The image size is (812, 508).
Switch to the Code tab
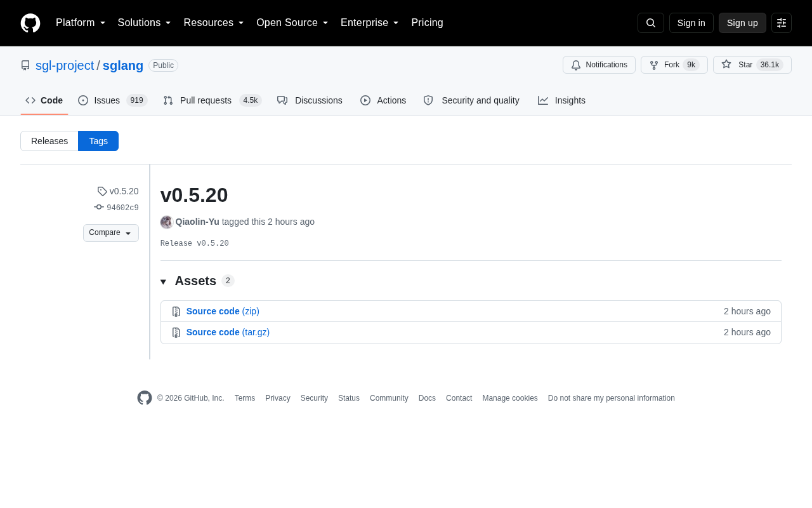click(44, 100)
